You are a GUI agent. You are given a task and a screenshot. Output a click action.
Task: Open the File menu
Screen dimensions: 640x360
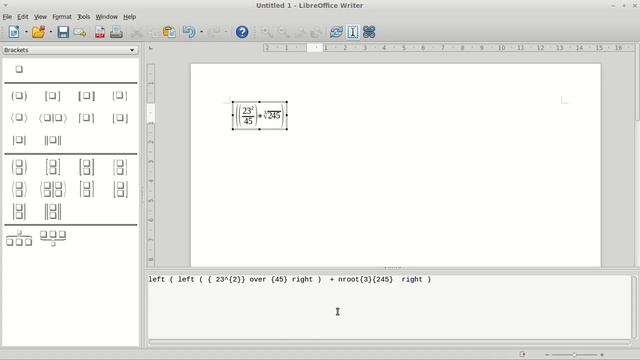click(x=7, y=17)
